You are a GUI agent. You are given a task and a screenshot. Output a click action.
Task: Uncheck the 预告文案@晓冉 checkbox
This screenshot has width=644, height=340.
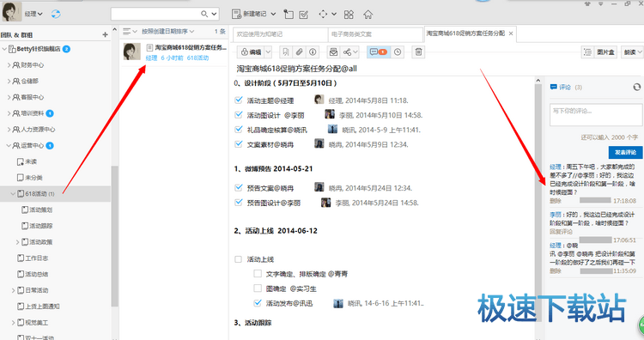coord(239,188)
